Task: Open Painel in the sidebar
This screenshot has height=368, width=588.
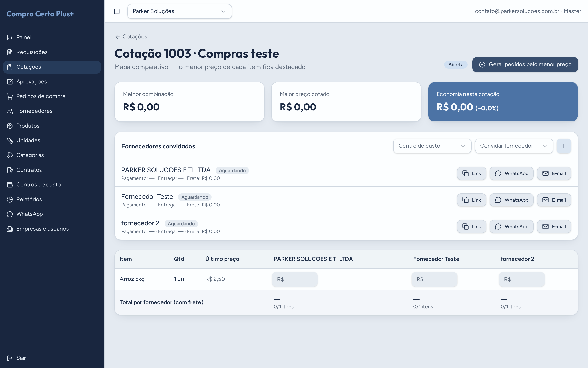Action: tap(52, 37)
